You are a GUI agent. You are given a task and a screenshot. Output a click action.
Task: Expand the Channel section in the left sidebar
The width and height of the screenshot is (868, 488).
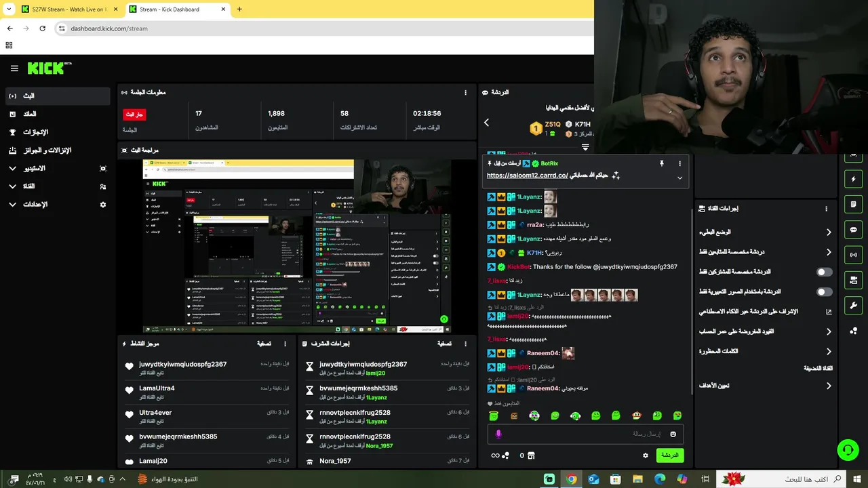pyautogui.click(x=12, y=186)
